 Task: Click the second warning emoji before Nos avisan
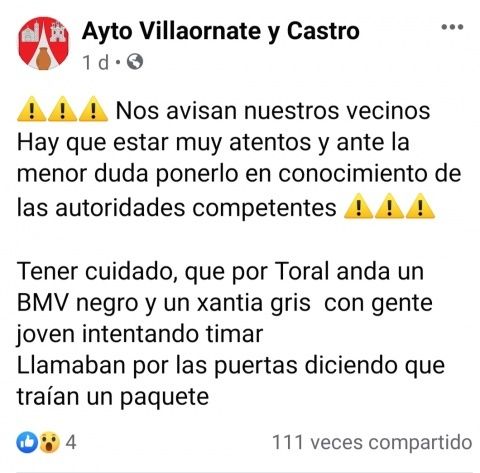tap(62, 109)
